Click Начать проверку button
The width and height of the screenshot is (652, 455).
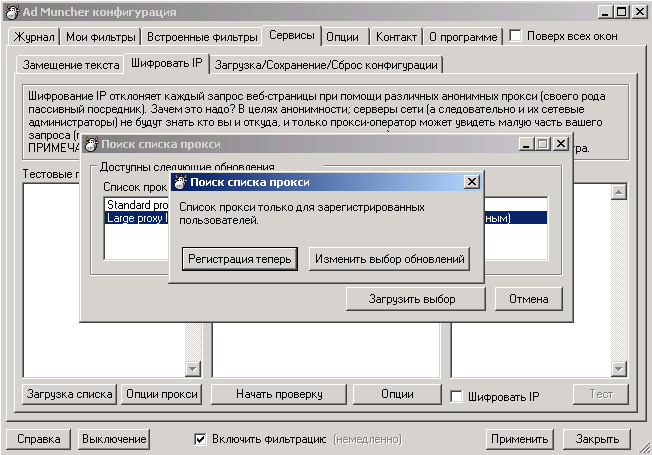click(279, 394)
